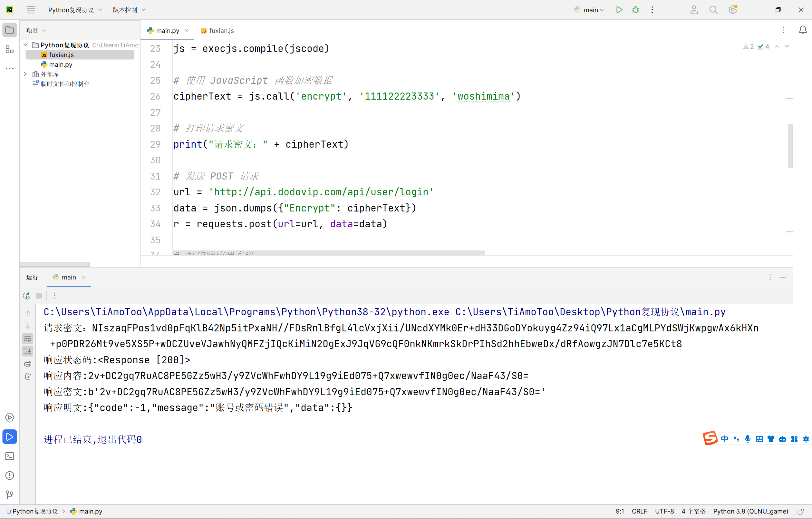Toggle read-only lock in status bar
This screenshot has width=812, height=519.
click(800, 512)
